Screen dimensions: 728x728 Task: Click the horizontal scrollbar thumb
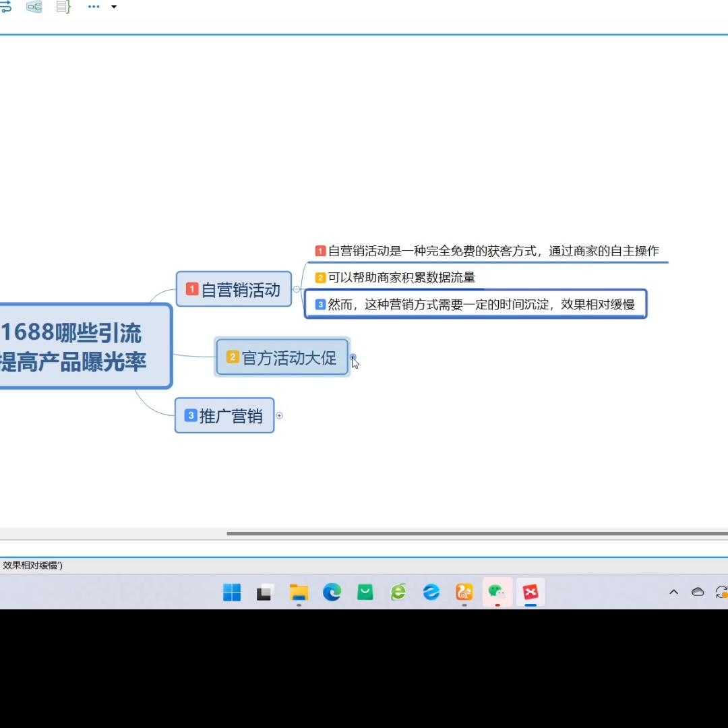tap(477, 533)
